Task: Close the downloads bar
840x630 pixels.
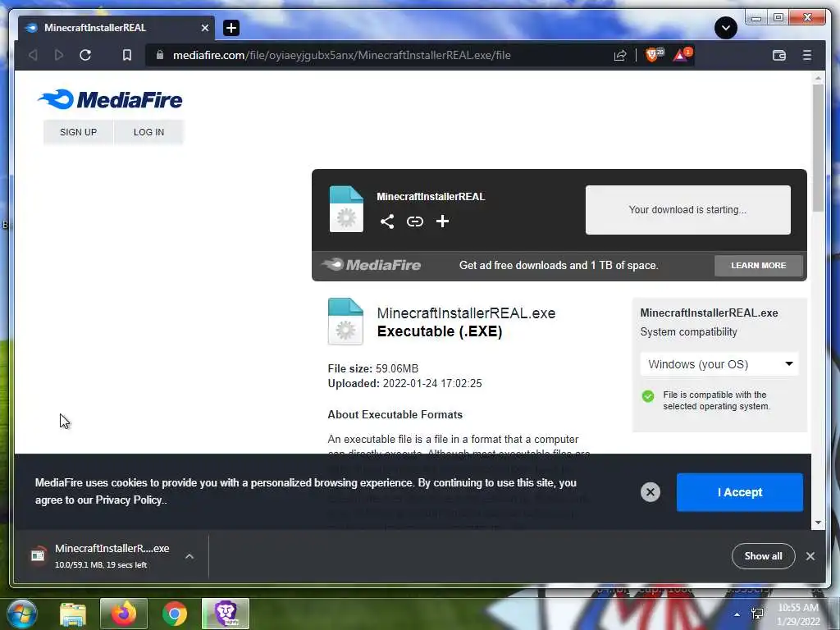Action: point(810,556)
